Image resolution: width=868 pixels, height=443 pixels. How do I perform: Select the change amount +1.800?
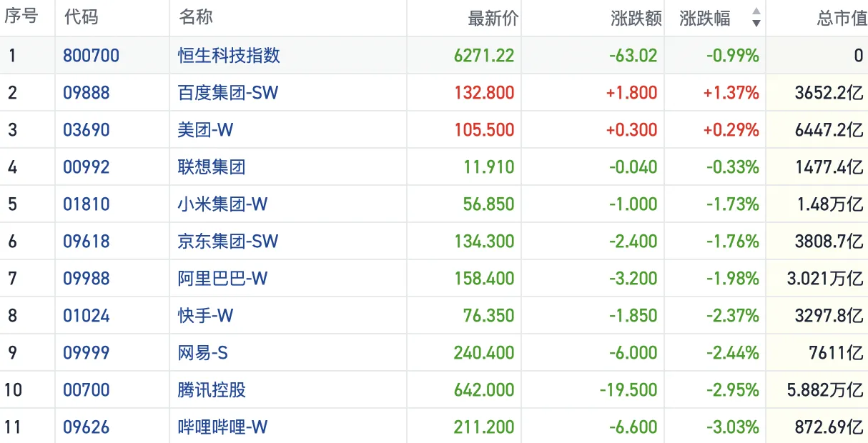click(631, 93)
